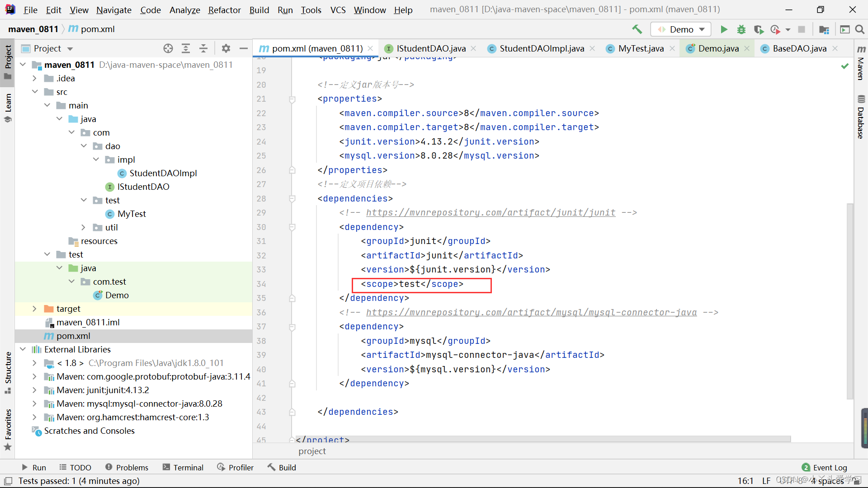The image size is (868, 488).
Task: Expand Maven junit:junit:4.13.2 library
Action: coord(35,390)
